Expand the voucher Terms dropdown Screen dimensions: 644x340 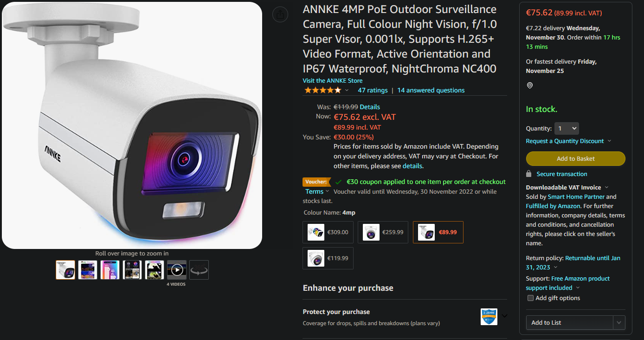[x=317, y=191]
